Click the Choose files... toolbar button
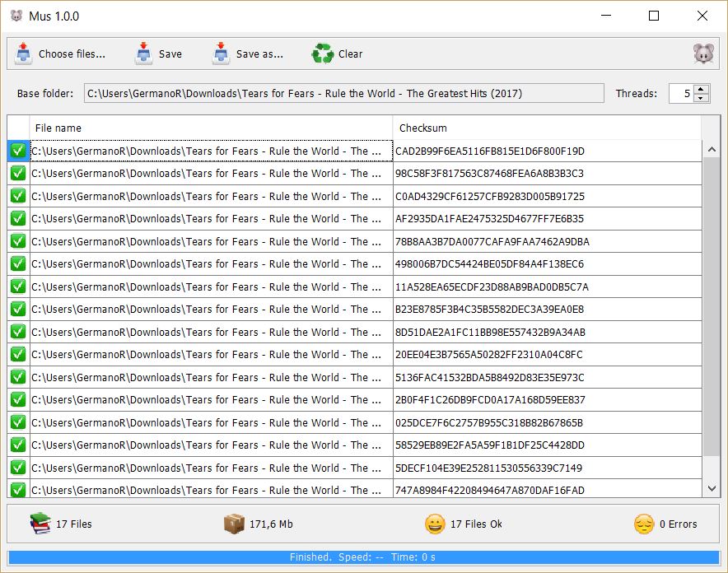Viewport: 728px width, 573px height. point(60,54)
